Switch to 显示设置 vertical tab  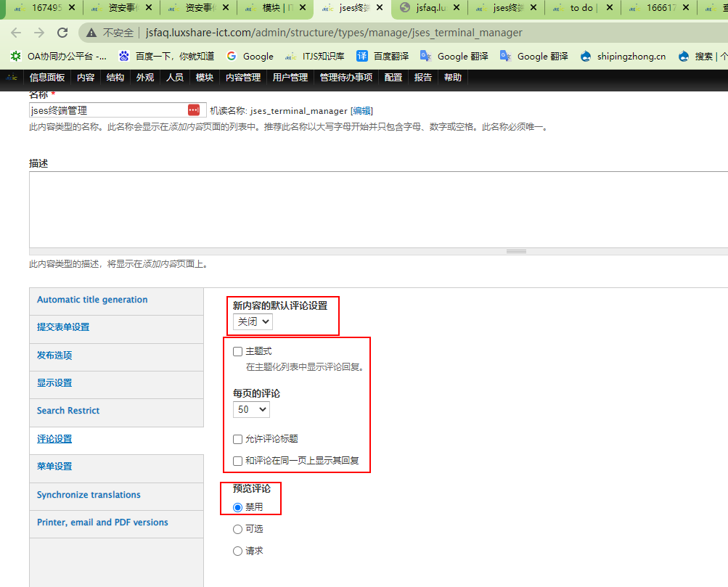tap(117, 385)
